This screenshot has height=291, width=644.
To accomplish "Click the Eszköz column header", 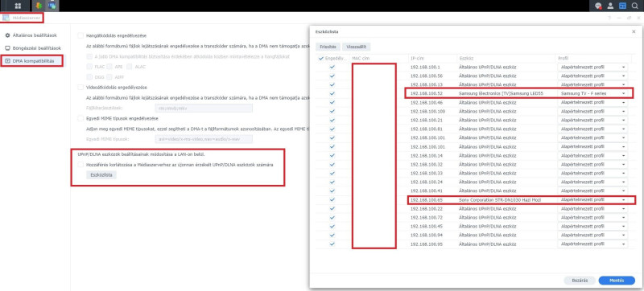I will pyautogui.click(x=506, y=59).
